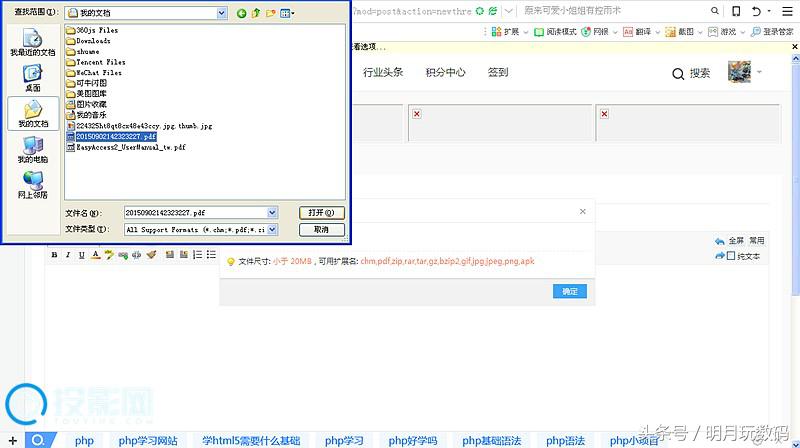Click the 取消 button in file dialog

(321, 230)
